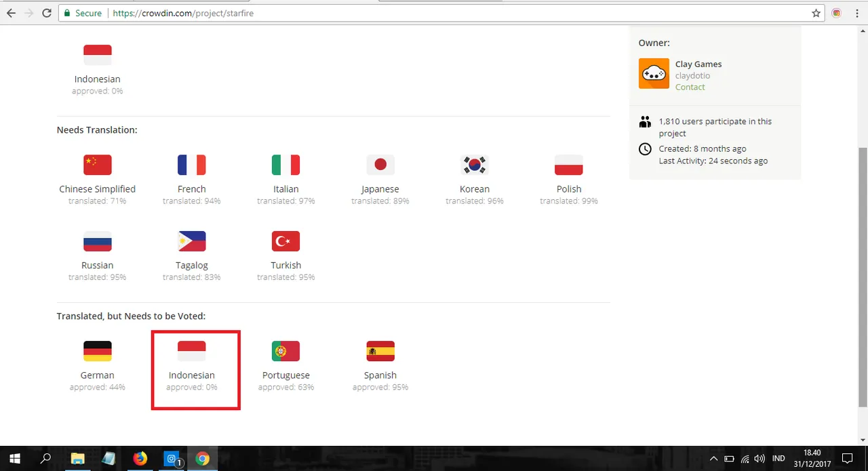Open the Windows Start menu
868x471 pixels.
tap(15, 459)
